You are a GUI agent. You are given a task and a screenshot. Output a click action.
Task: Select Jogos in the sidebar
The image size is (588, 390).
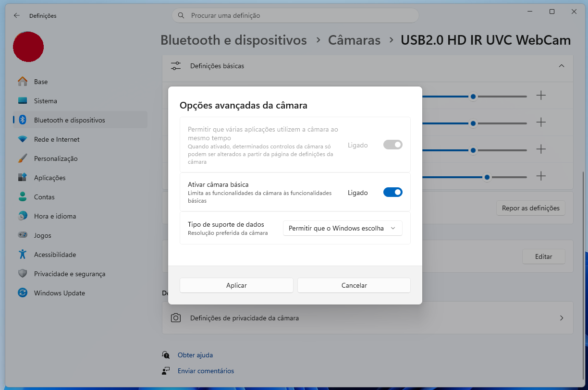80,235
